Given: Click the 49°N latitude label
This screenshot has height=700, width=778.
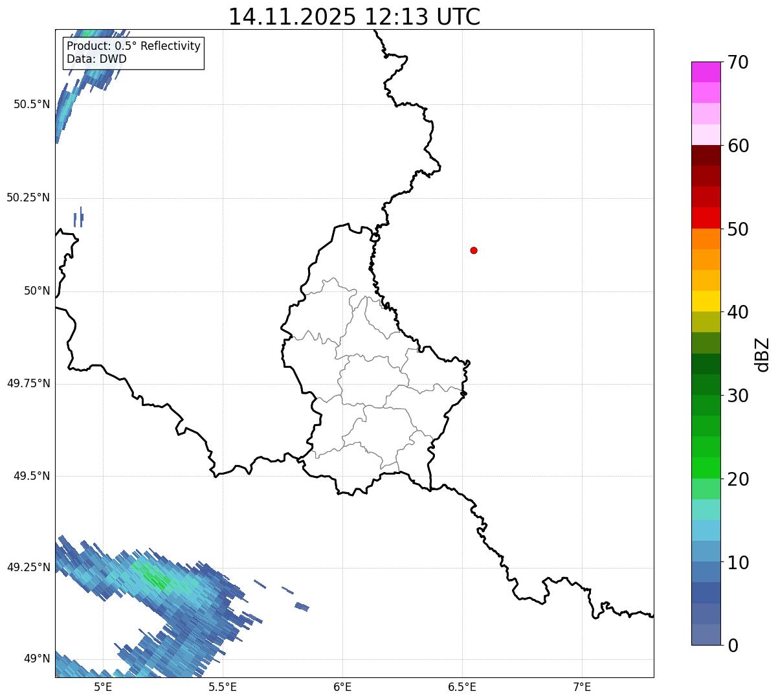Looking at the screenshot, I should tap(37, 659).
